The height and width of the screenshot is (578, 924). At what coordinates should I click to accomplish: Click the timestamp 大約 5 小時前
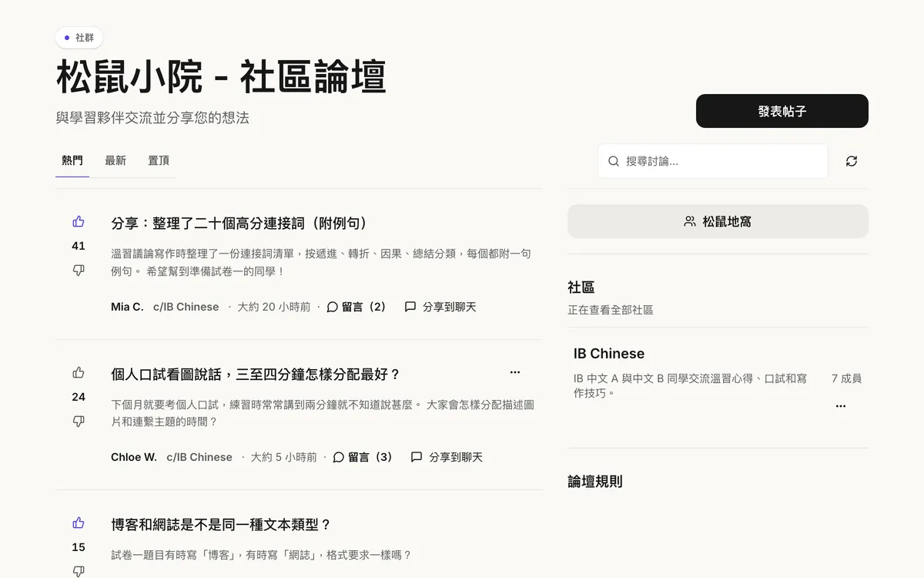pos(283,457)
